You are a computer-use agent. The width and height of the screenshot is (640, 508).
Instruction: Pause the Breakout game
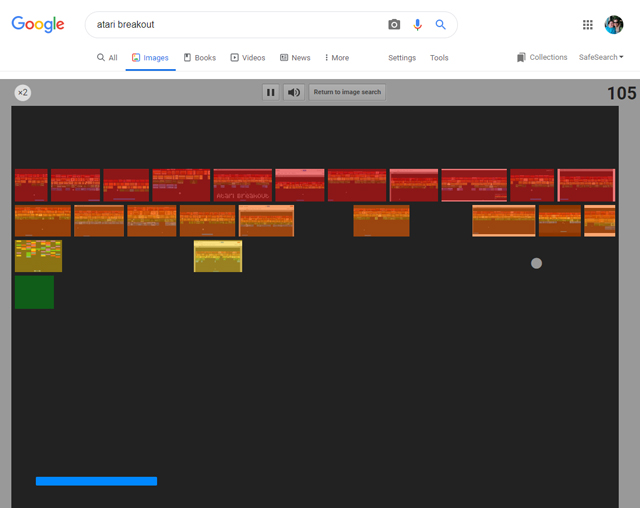pyautogui.click(x=271, y=92)
